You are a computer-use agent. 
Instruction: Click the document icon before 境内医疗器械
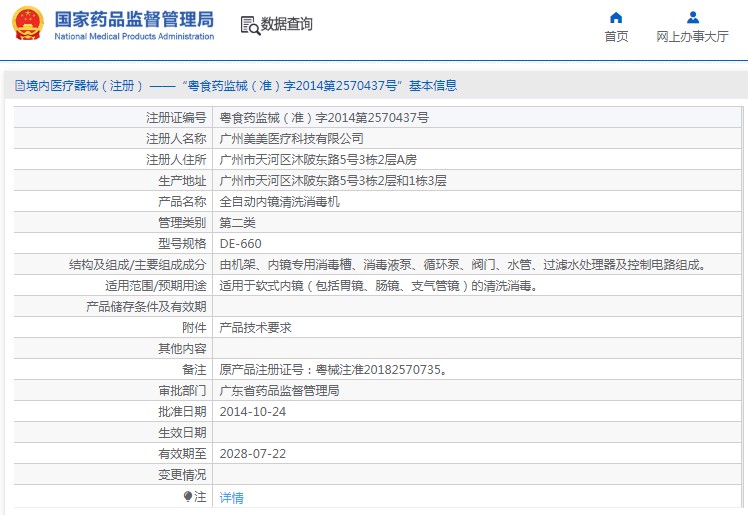(x=20, y=86)
